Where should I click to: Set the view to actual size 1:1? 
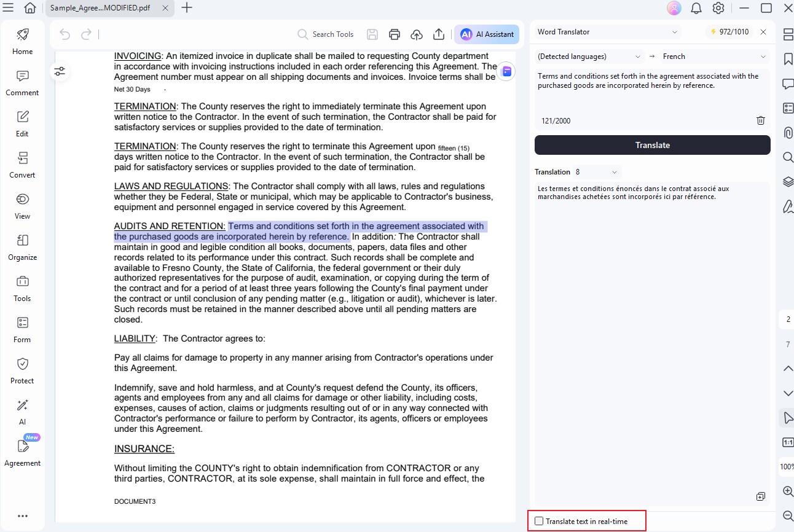[x=788, y=442]
